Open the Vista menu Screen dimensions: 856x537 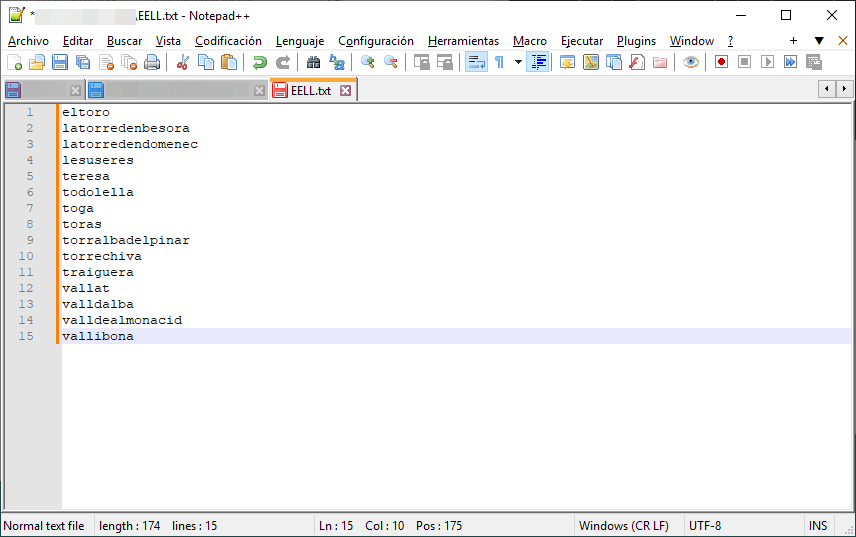click(168, 41)
